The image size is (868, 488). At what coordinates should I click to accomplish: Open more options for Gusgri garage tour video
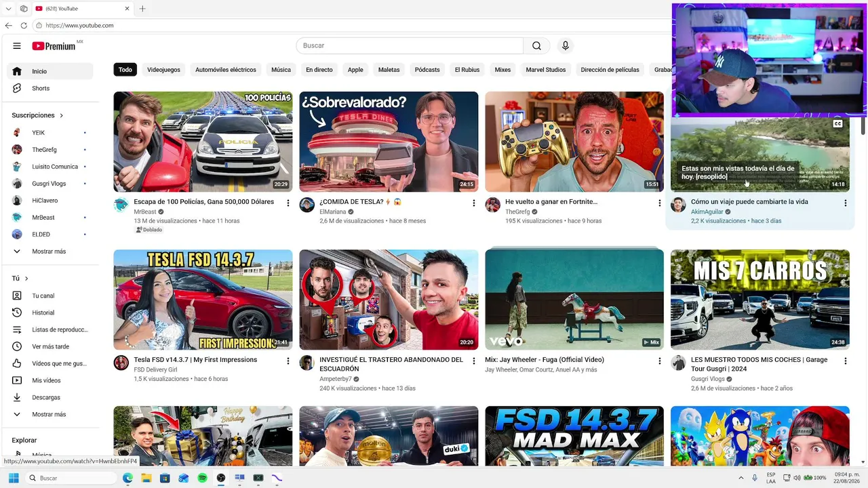846,361
